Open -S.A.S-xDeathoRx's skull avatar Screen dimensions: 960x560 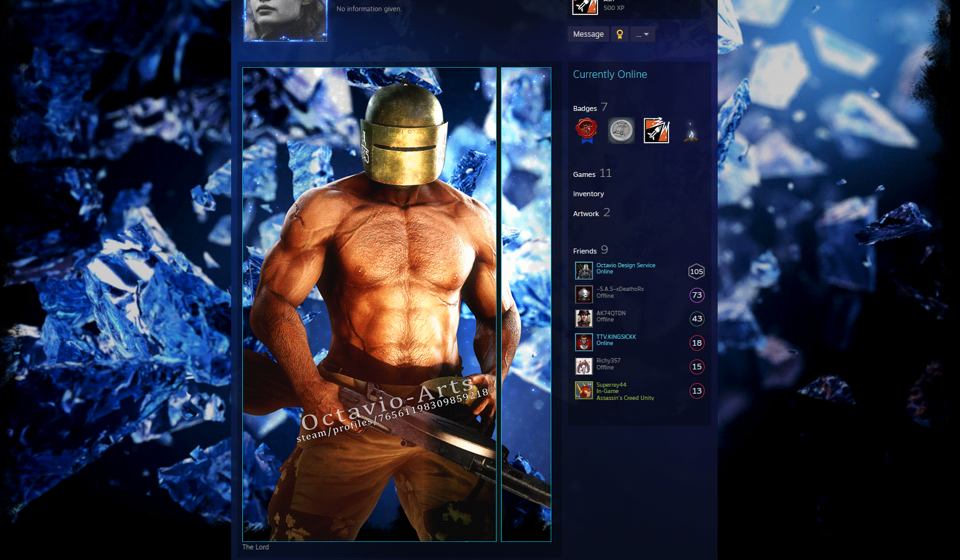tap(584, 295)
